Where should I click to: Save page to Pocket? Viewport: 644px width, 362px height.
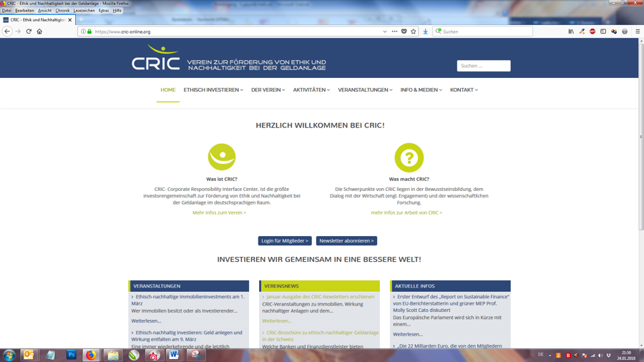coord(404,31)
